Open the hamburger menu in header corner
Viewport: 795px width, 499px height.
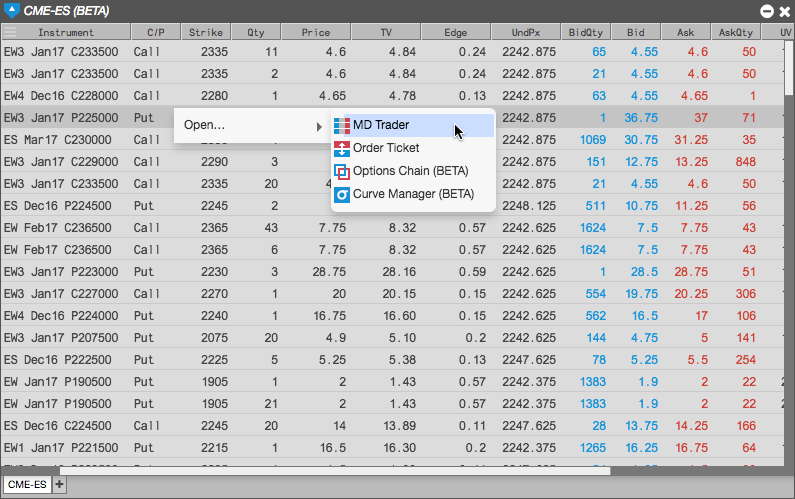click(x=10, y=32)
